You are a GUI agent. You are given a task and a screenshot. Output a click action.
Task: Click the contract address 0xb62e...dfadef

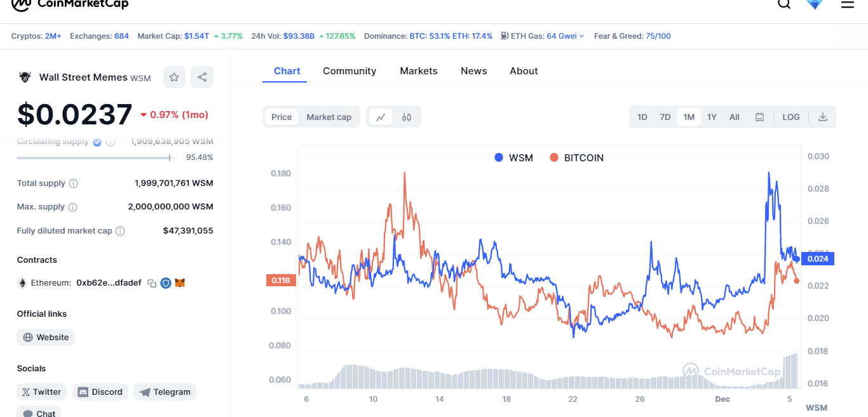click(x=109, y=283)
